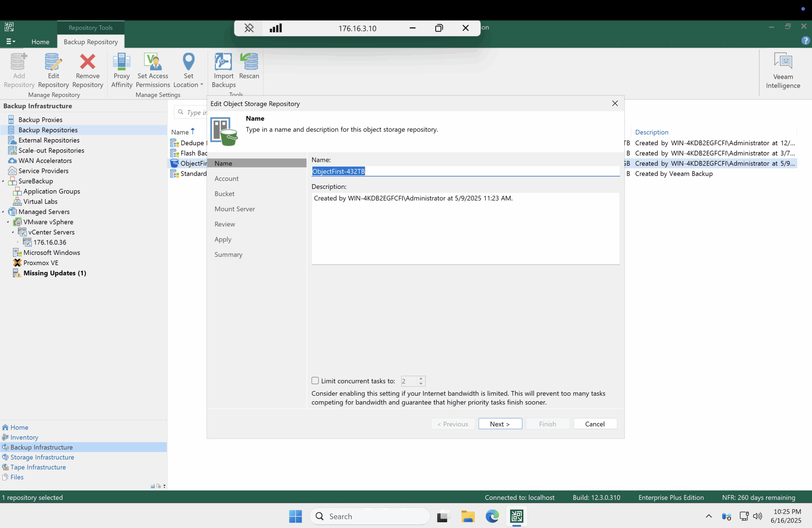Screen dimensions: 812x528
Task: Show hidden system tray icons
Action: [x=709, y=516]
